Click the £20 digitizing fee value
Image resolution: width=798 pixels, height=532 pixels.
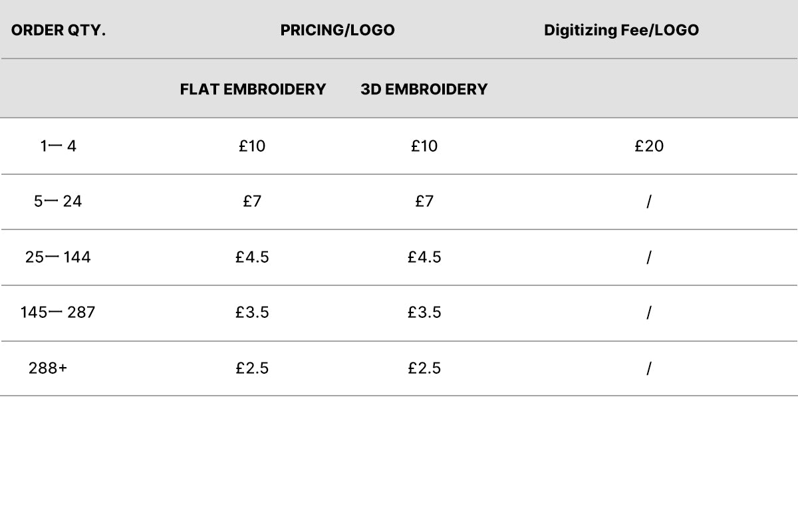pos(649,146)
